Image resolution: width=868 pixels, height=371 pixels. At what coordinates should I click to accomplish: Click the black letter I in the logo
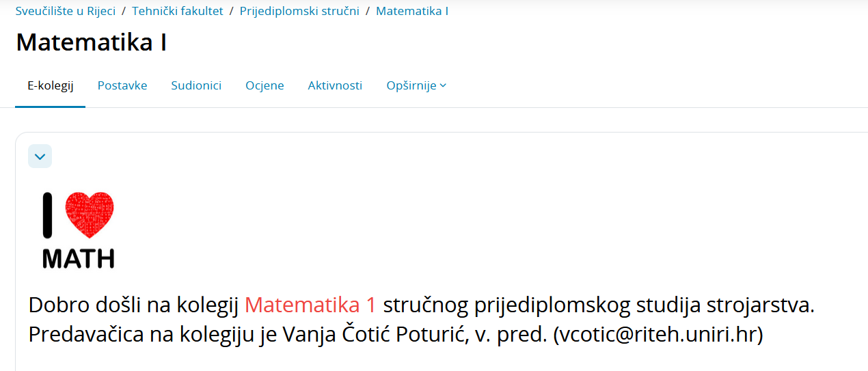coord(48,215)
